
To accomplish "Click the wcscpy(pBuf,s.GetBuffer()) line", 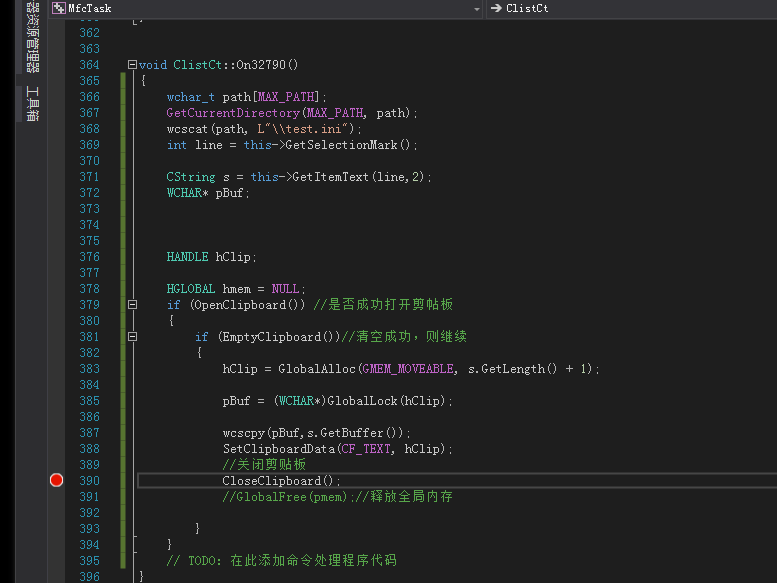I will coord(316,433).
